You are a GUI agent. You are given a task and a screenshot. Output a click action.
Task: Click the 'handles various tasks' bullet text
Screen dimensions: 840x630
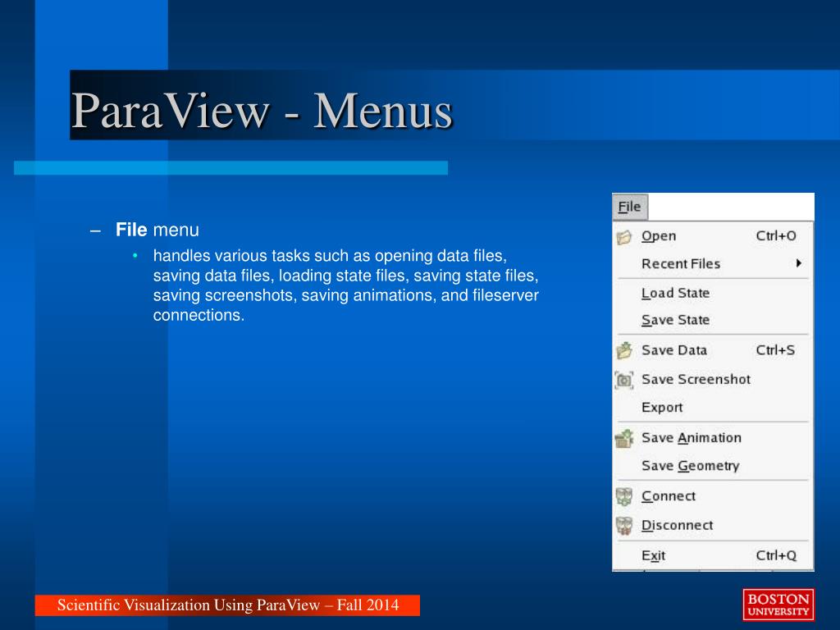[345, 285]
